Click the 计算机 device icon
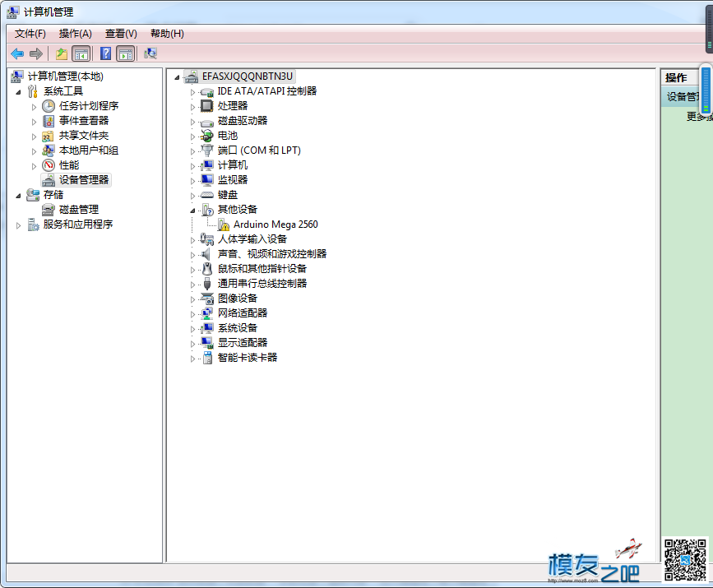 click(x=207, y=165)
